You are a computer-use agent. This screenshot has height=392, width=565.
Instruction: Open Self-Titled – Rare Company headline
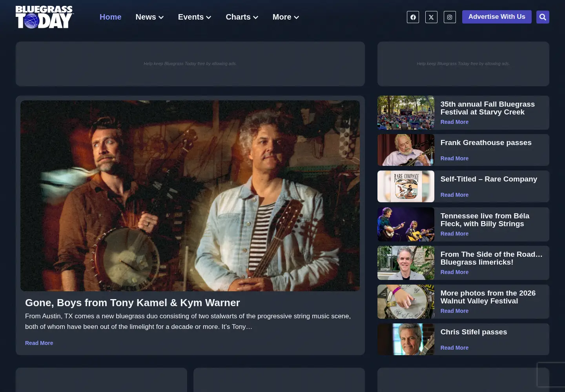pos(488,179)
